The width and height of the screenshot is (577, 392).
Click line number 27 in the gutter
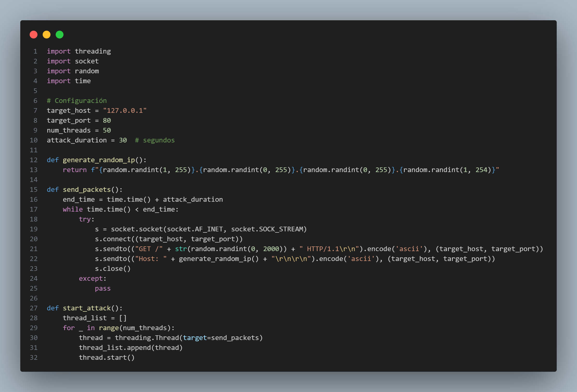click(34, 308)
